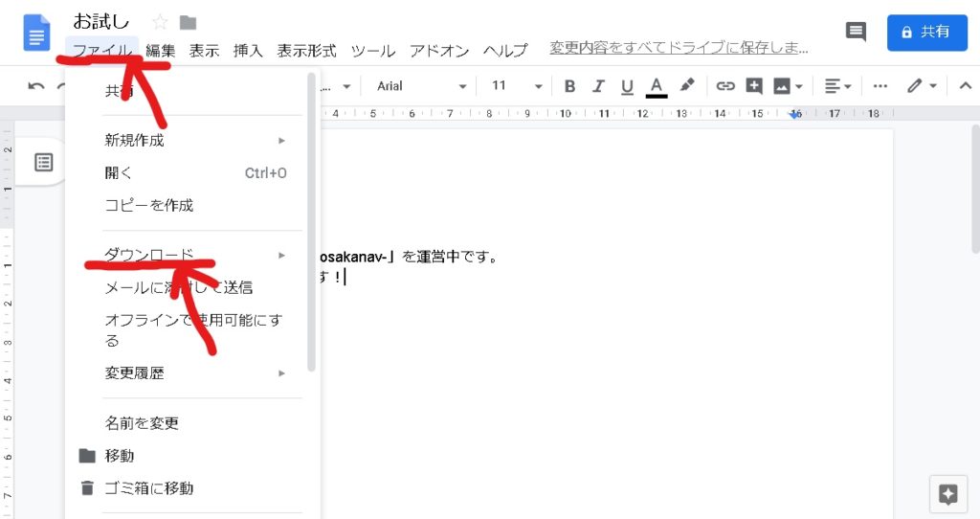Select オフラインで使用可能にする entry
The height and width of the screenshot is (519, 980).
coord(193,330)
